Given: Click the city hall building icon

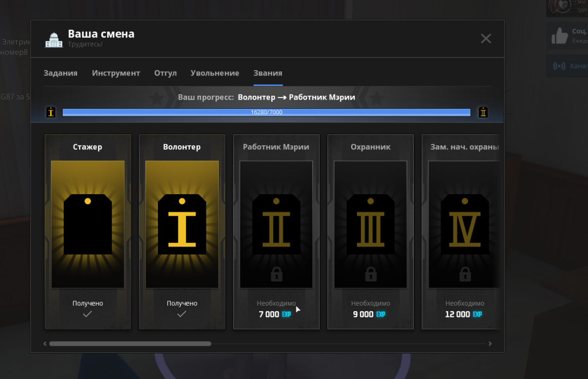Looking at the screenshot, I should pyautogui.click(x=53, y=39).
